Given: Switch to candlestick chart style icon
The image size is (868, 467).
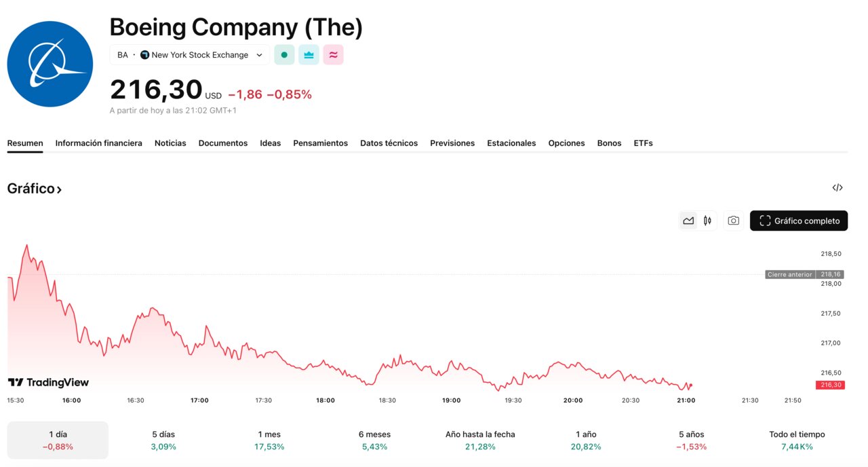Looking at the screenshot, I should [706, 221].
